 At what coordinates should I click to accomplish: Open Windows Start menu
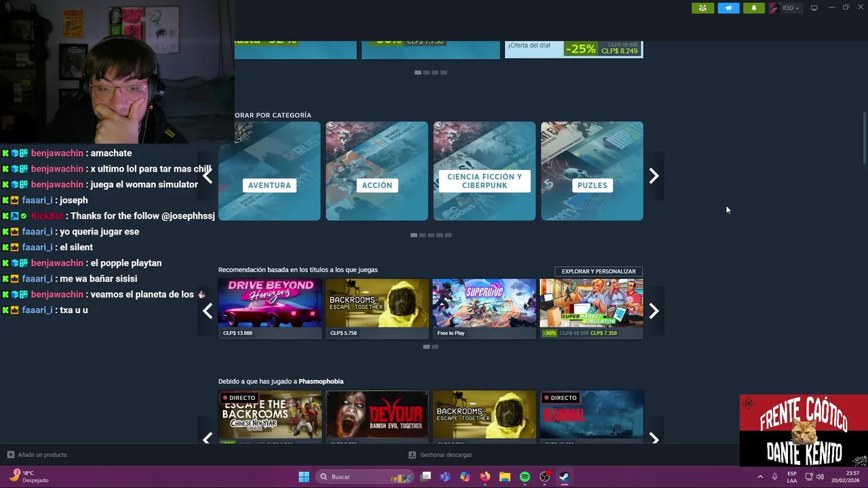tap(304, 477)
